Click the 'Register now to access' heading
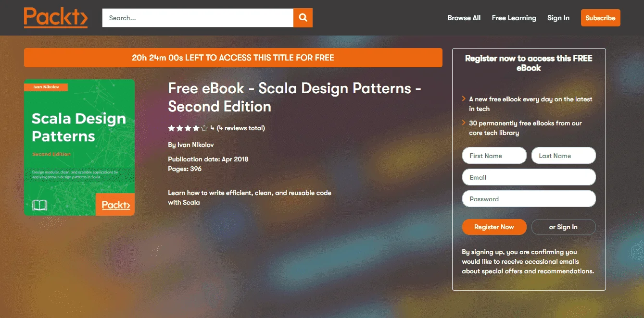 [529, 63]
